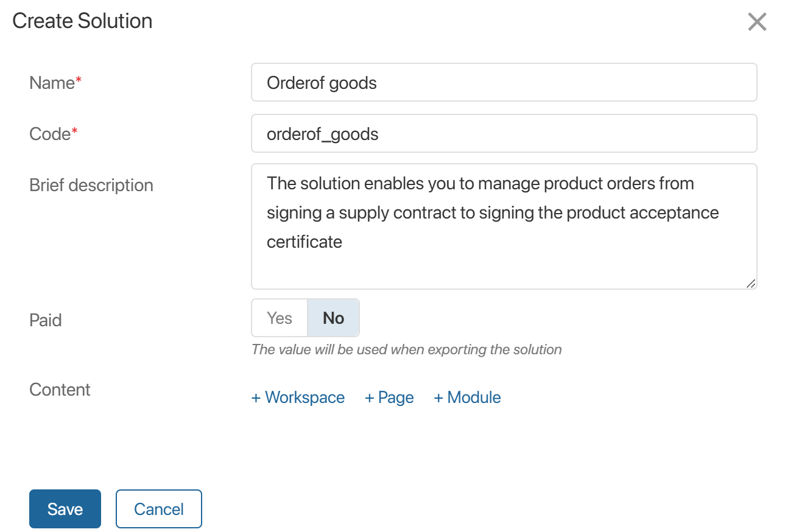Grab the description box resize handle
The image size is (785, 532).
(x=751, y=283)
